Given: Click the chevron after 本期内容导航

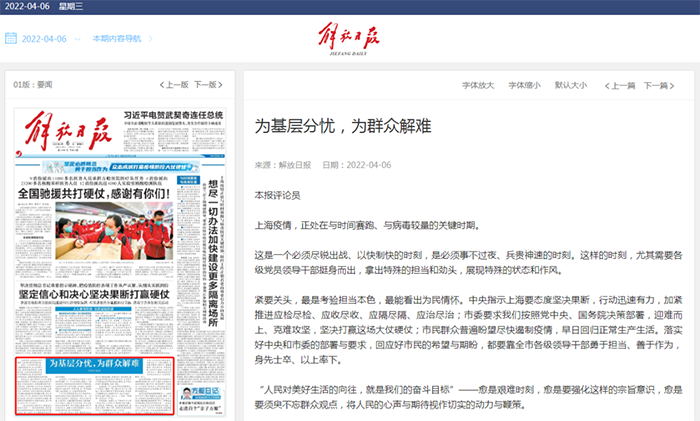Looking at the screenshot, I should click(x=150, y=39).
